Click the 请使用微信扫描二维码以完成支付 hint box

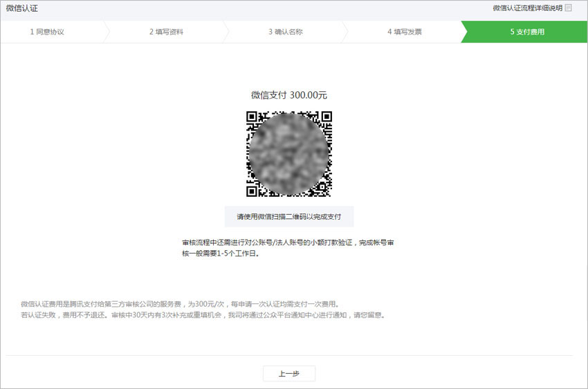pos(289,216)
